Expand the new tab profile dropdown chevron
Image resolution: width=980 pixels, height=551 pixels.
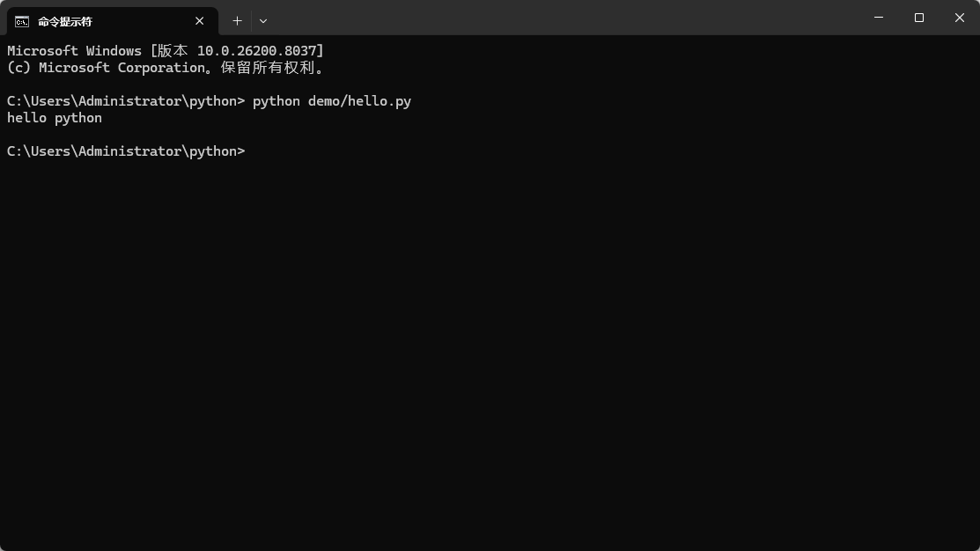[263, 21]
